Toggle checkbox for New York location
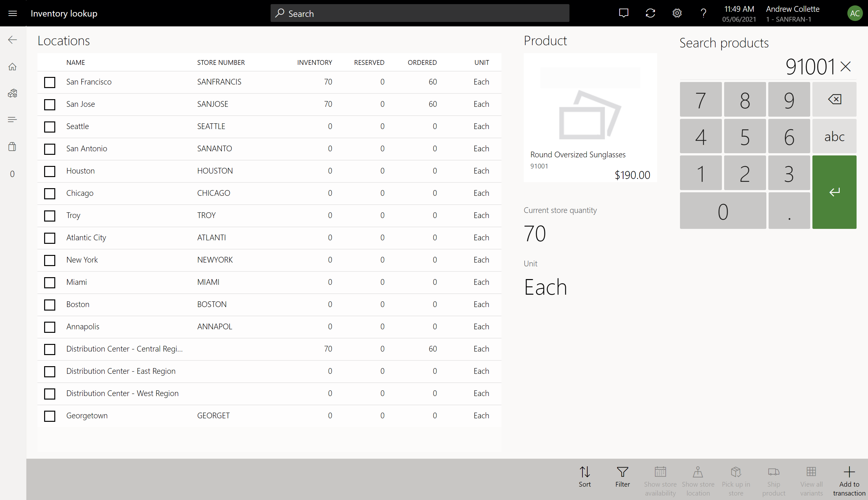868x500 pixels. point(50,260)
